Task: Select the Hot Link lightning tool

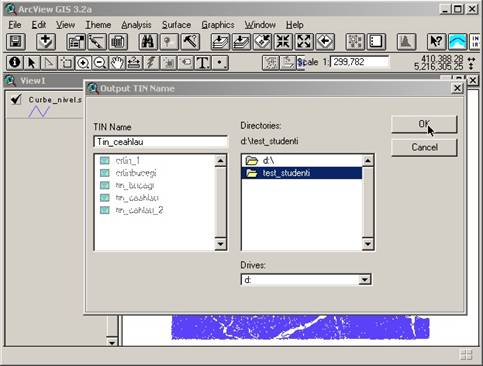Action: (x=151, y=63)
